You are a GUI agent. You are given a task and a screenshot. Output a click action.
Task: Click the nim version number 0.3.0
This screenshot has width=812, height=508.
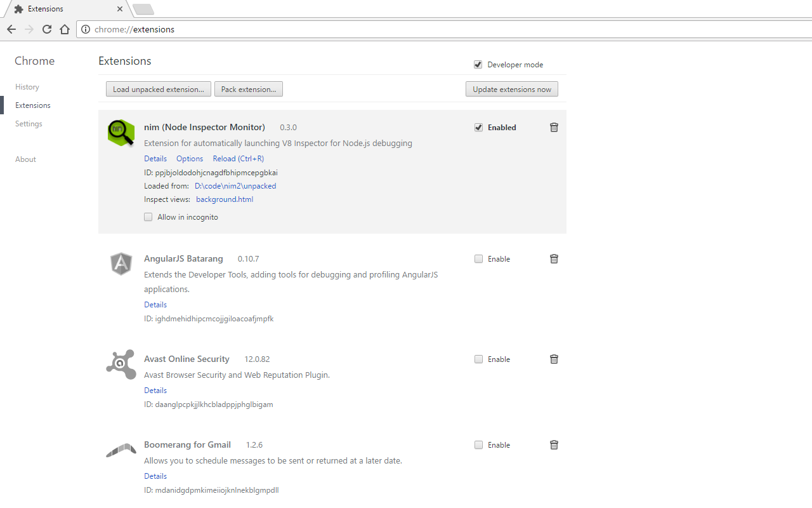pos(288,128)
